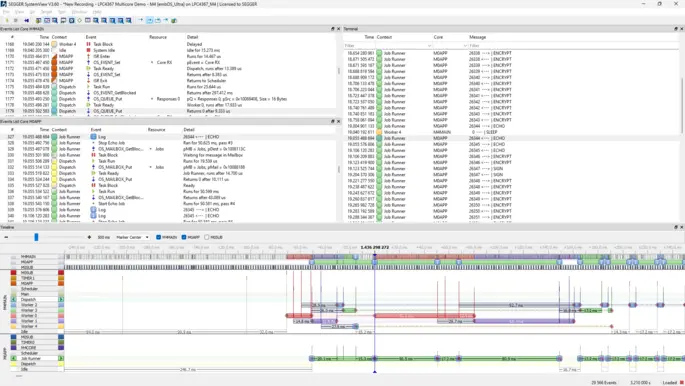Viewport: 685px width, 386px height.
Task: Open the Tools menu
Action: click(x=62, y=12)
